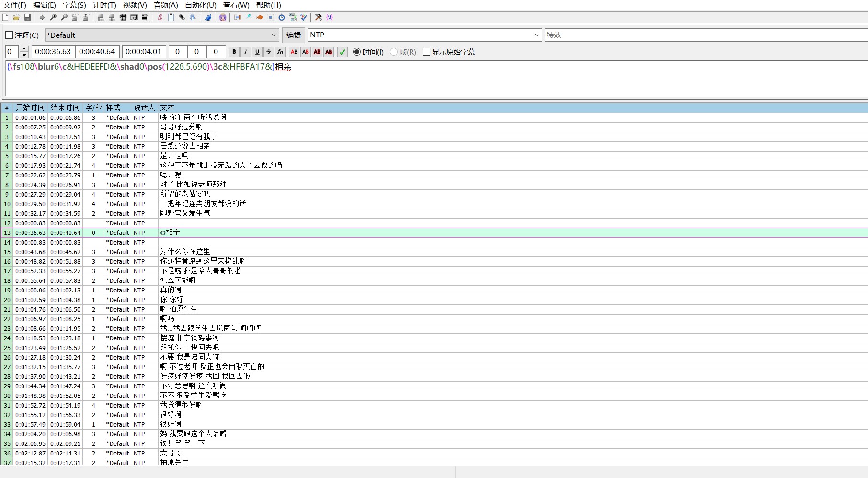
Task: Click shift subtitles to frame icon
Action: [x=145, y=17]
